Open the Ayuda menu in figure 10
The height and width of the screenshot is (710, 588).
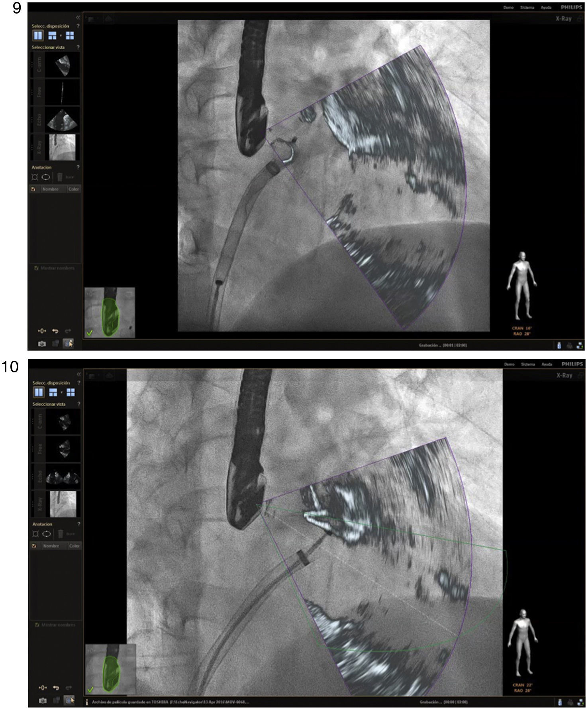click(x=547, y=364)
